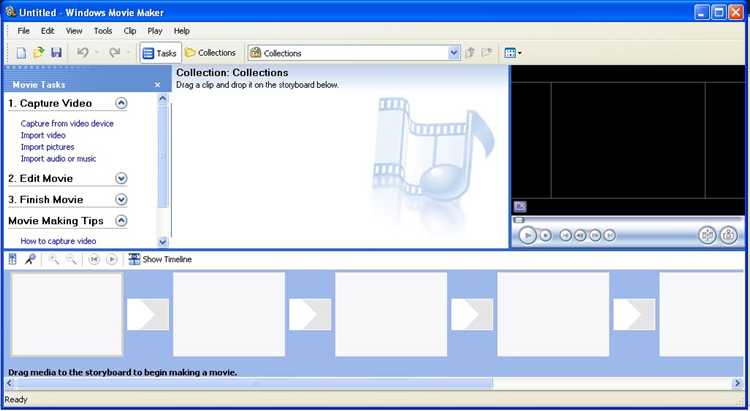Viewport: 750px width, 411px height.
Task: Click the Set Audio Levels icon
Action: (x=13, y=259)
